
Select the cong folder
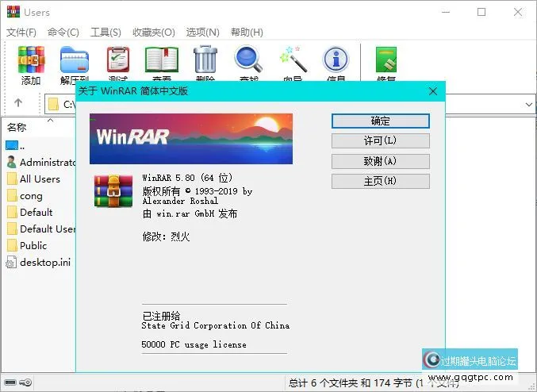[25, 196]
